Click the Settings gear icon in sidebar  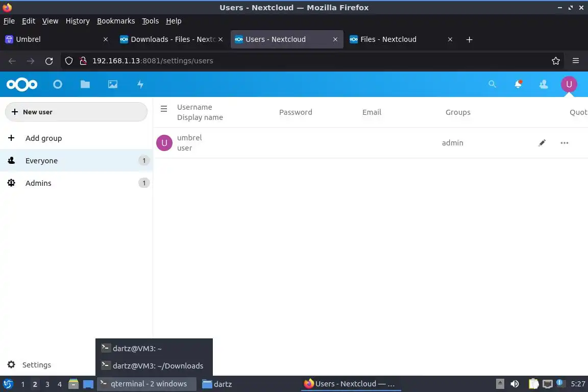coord(11,364)
